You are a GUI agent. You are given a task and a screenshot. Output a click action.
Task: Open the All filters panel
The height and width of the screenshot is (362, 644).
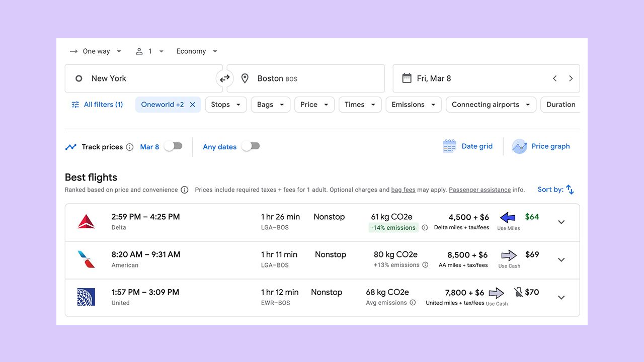(97, 104)
